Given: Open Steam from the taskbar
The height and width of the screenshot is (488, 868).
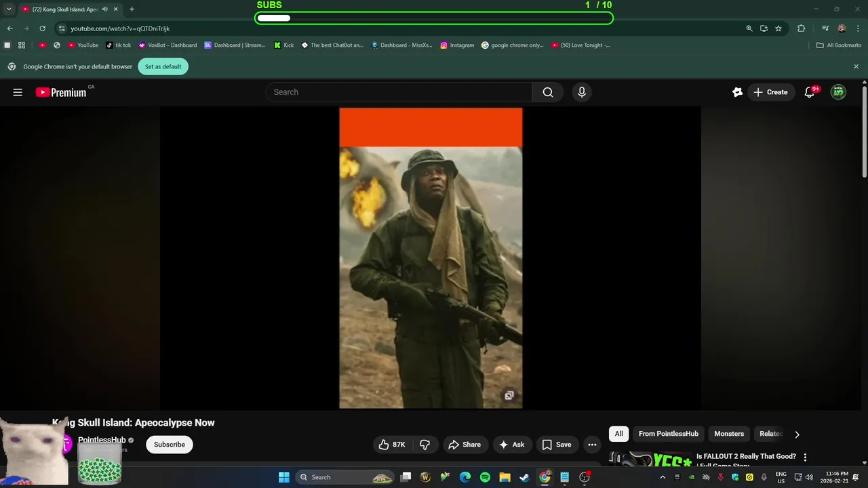Looking at the screenshot, I should pos(524,477).
